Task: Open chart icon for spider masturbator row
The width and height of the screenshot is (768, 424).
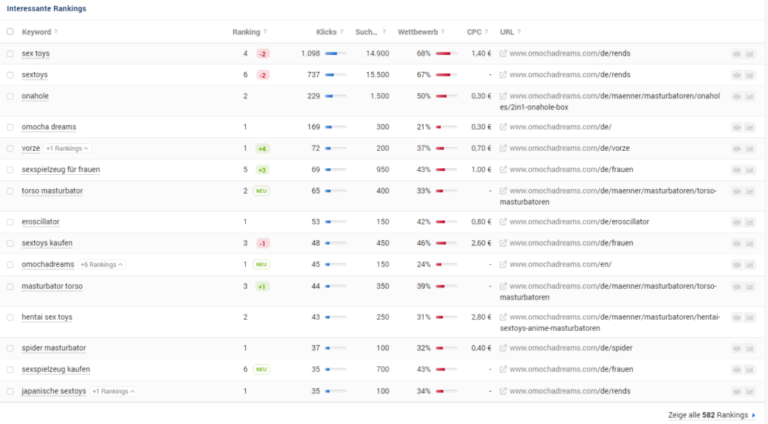Action: [750, 349]
